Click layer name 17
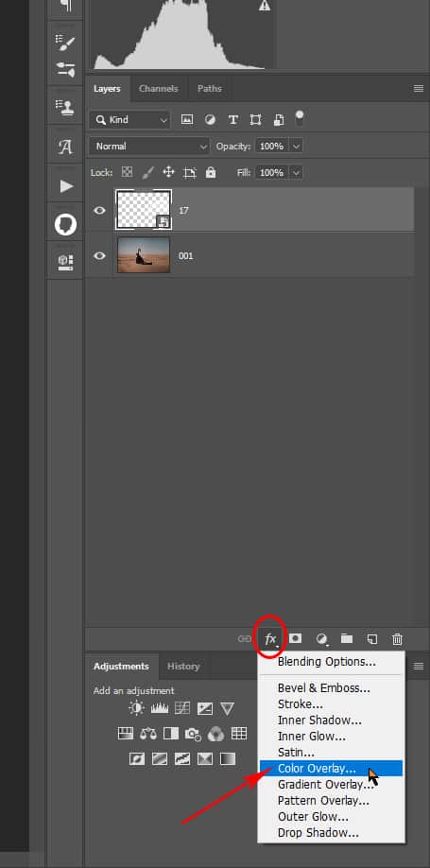Screen dimensions: 430x868 pos(183,210)
